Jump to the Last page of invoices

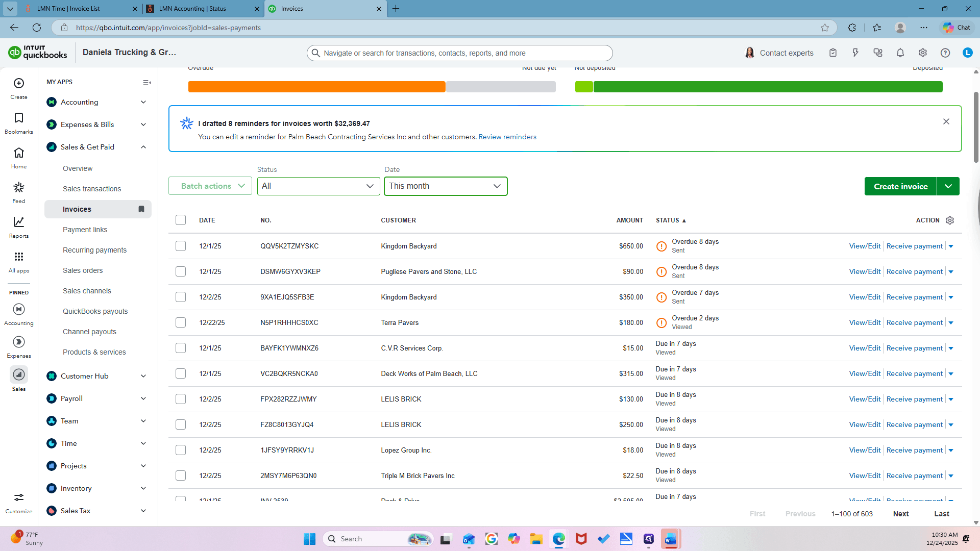942,514
